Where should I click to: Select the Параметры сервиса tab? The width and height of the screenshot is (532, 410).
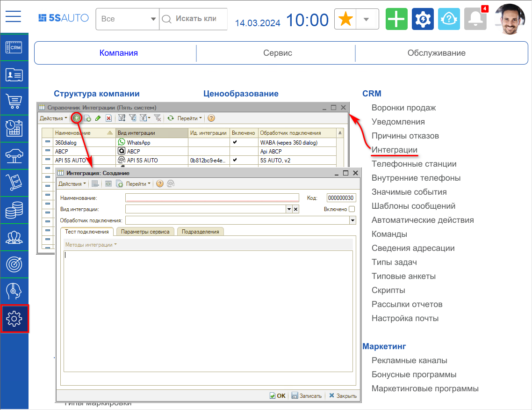point(145,232)
